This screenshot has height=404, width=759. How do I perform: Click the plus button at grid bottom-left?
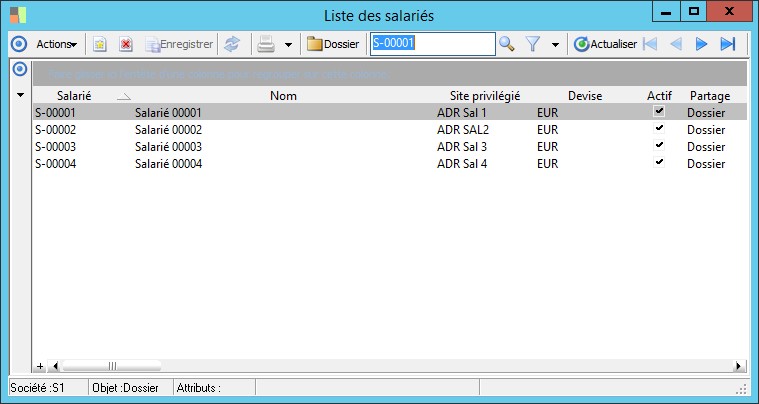point(40,366)
